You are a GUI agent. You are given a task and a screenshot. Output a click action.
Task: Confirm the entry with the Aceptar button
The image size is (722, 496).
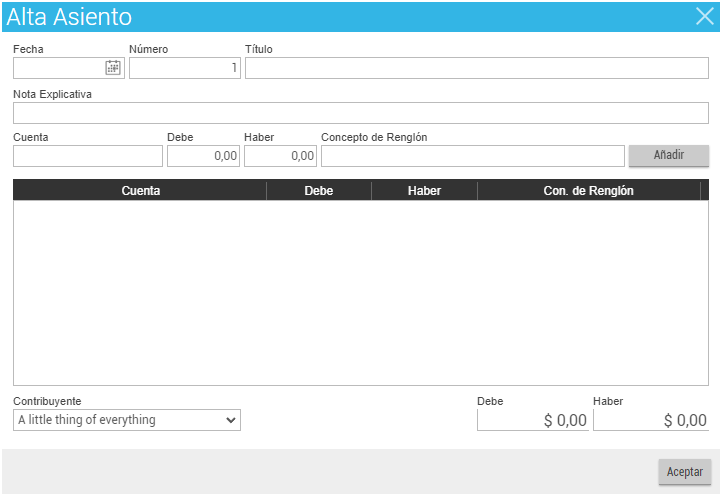[x=684, y=471]
